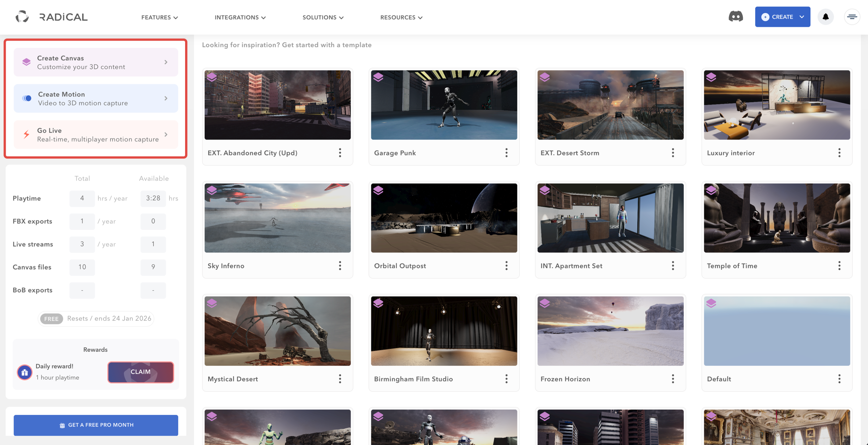
Task: Open the INTEGRATIONS menu
Action: (x=240, y=17)
